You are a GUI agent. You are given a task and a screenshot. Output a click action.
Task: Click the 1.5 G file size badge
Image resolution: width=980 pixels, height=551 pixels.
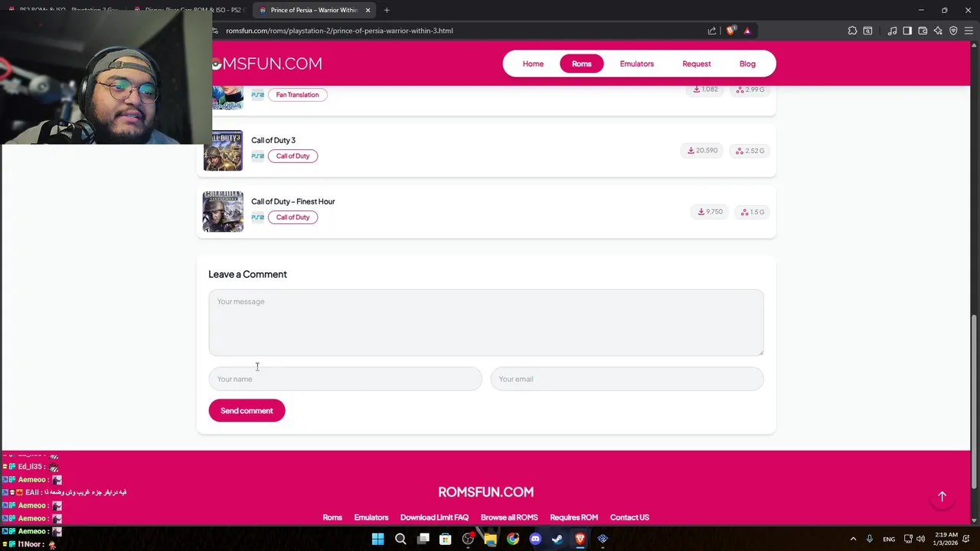753,212
